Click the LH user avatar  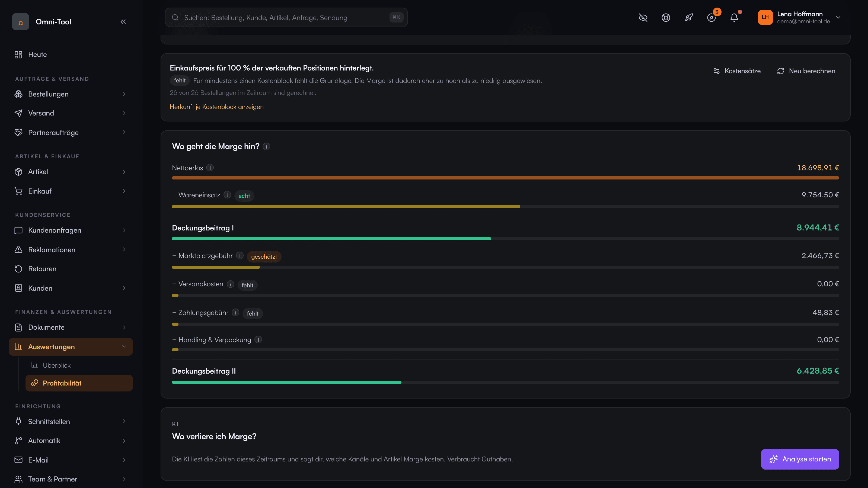click(x=765, y=17)
